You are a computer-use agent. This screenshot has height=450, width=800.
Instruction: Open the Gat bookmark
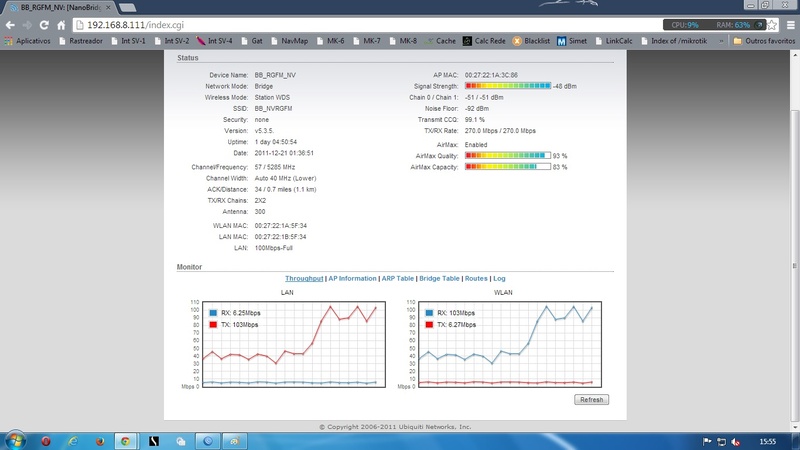point(252,41)
